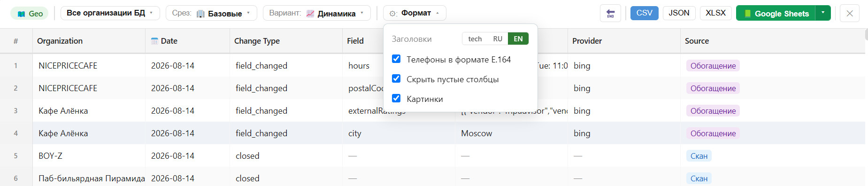Click 'Обогащение' tag in row 3
868x186 pixels.
pos(713,111)
